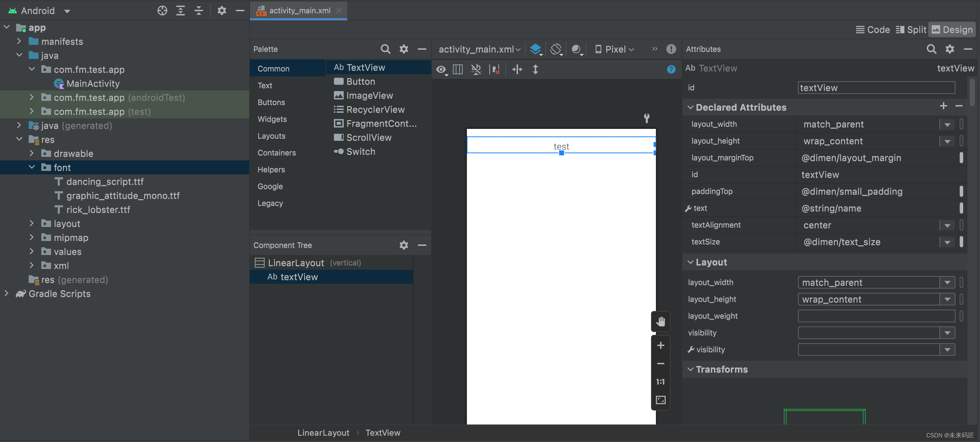Click the columns baseline icon in design toolbar
The height and width of the screenshot is (442, 980).
pyautogui.click(x=458, y=69)
